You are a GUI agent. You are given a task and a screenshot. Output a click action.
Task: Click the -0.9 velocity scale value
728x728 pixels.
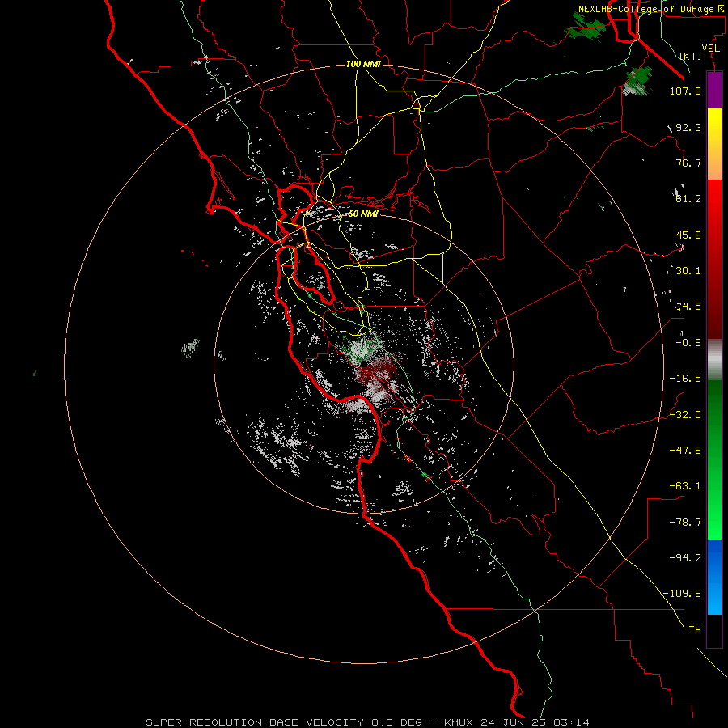[x=688, y=343]
